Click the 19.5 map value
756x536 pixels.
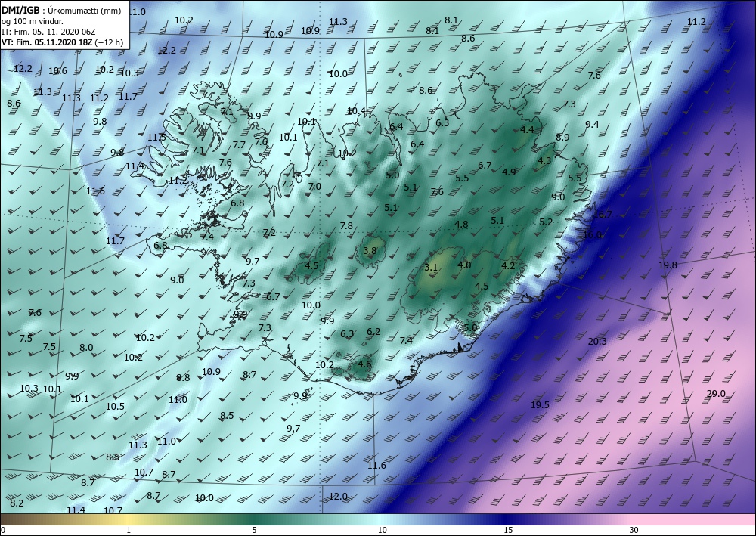click(540, 405)
